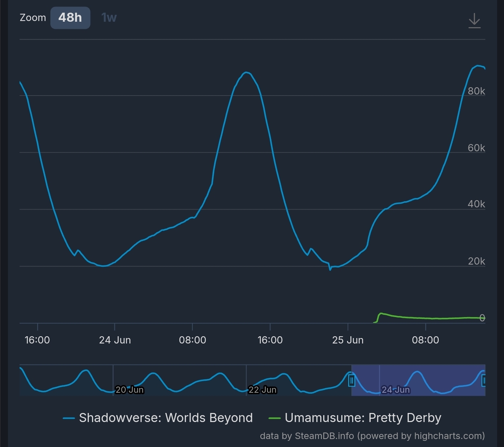This screenshot has height=447, width=504.
Task: Grab the right navigator range handle
Action: 484,380
